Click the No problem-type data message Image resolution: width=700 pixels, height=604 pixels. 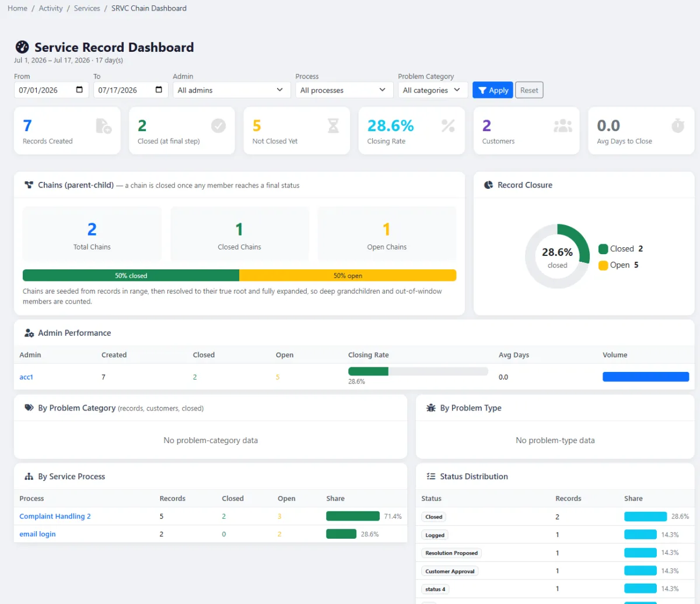555,440
